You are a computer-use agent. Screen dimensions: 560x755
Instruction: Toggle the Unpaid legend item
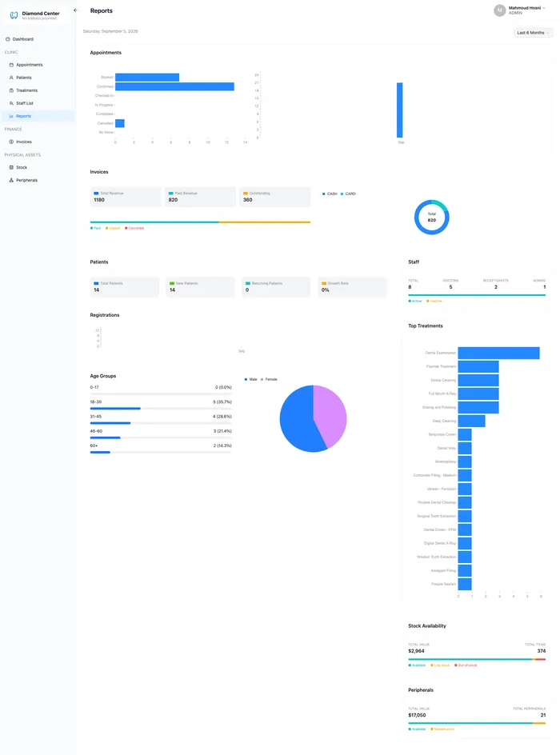click(x=113, y=228)
